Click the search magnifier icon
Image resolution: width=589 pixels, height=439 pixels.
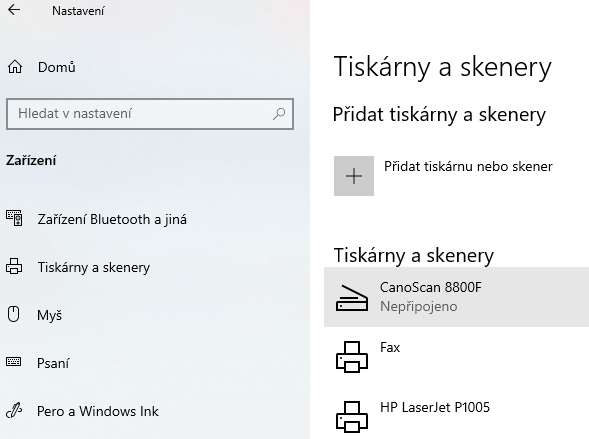tap(279, 114)
